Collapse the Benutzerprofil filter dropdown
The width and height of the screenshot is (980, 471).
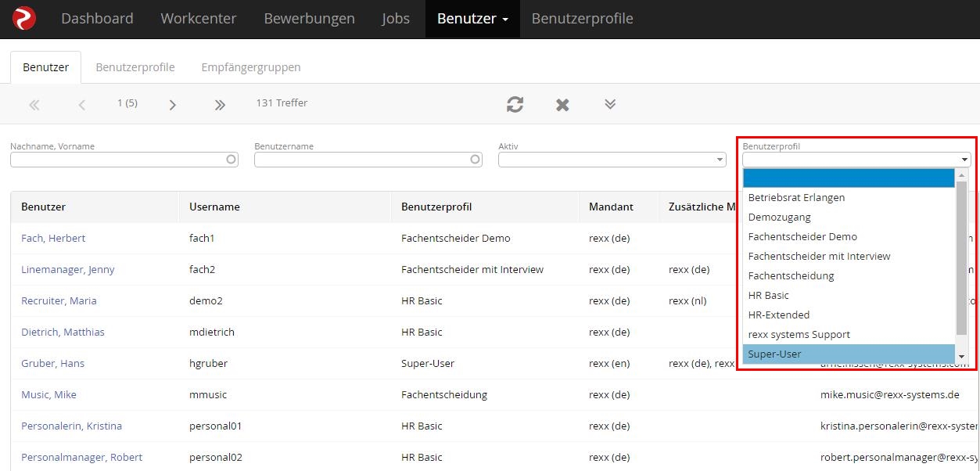[856, 160]
